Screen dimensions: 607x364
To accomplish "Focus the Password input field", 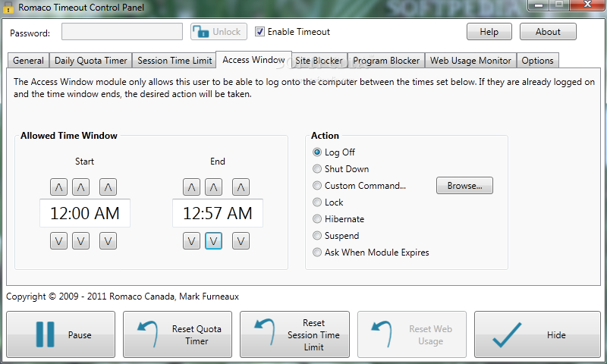I will click(122, 32).
